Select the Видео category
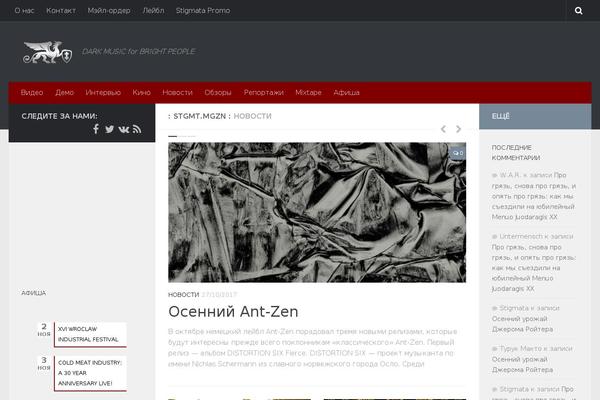The width and height of the screenshot is (600, 400). [32, 93]
